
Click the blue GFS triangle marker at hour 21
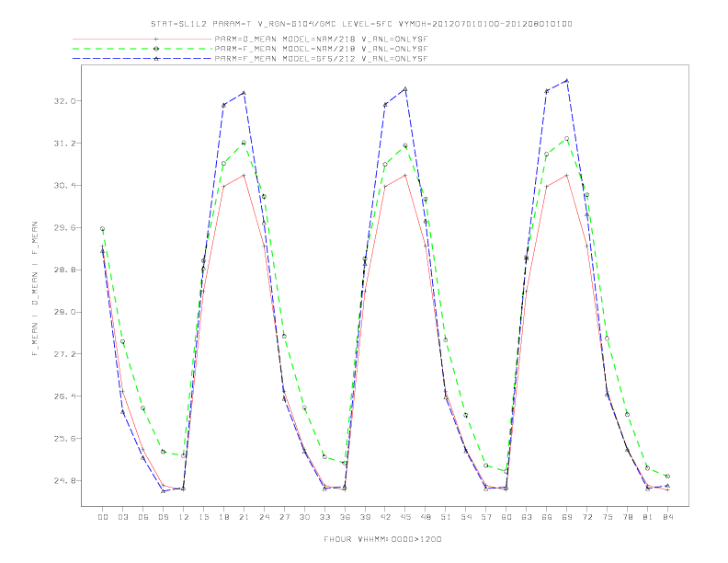(244, 92)
